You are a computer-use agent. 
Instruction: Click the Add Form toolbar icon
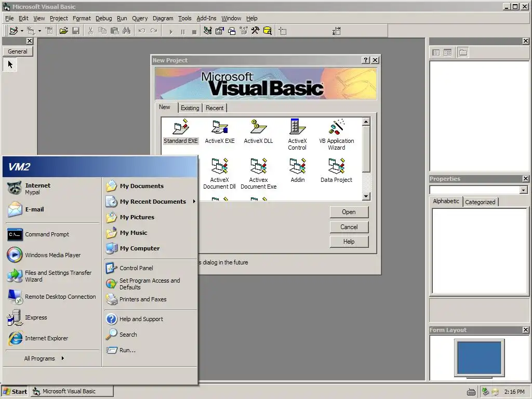[x=31, y=31]
